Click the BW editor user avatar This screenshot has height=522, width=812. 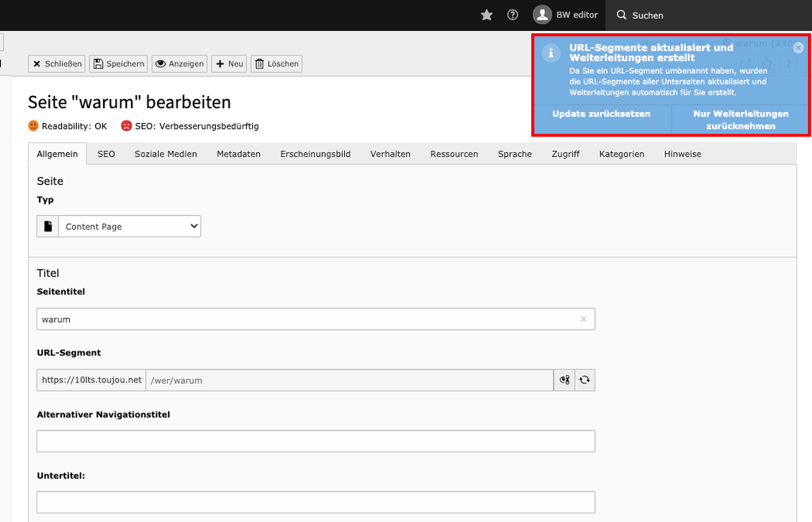pos(542,15)
